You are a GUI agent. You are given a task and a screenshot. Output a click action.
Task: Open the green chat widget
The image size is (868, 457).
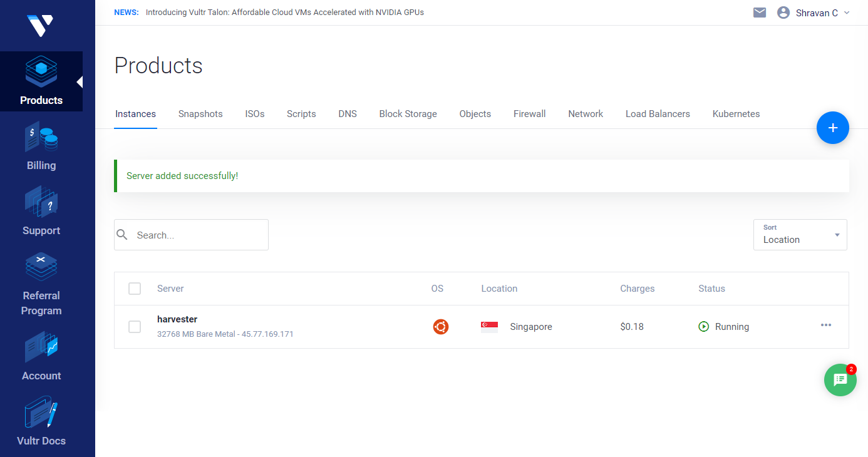point(840,379)
